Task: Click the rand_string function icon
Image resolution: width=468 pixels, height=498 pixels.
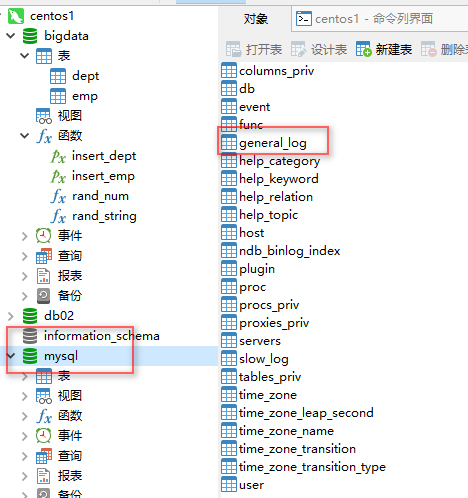Action: [x=58, y=216]
